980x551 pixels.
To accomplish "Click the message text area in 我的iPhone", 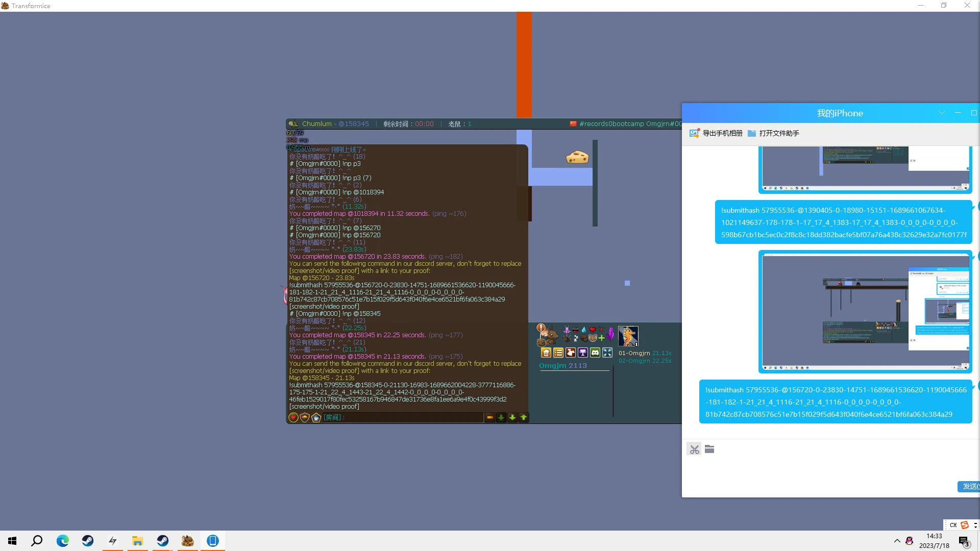I will click(x=831, y=469).
